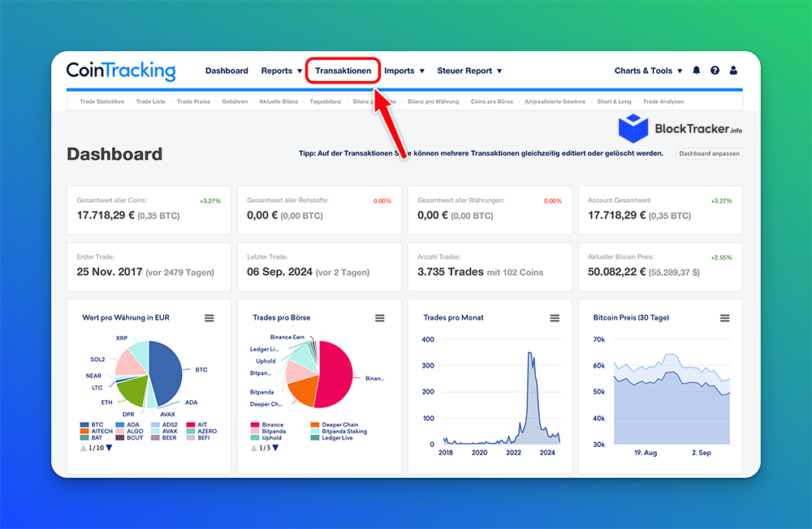Toggle ADS2 legend entry
This screenshot has height=529, width=812.
click(164, 424)
